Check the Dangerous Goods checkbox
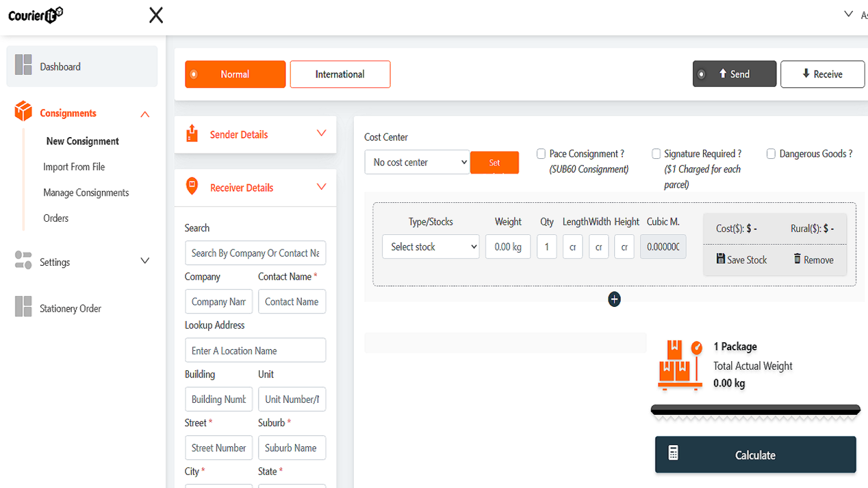The height and width of the screenshot is (488, 868). coord(771,154)
